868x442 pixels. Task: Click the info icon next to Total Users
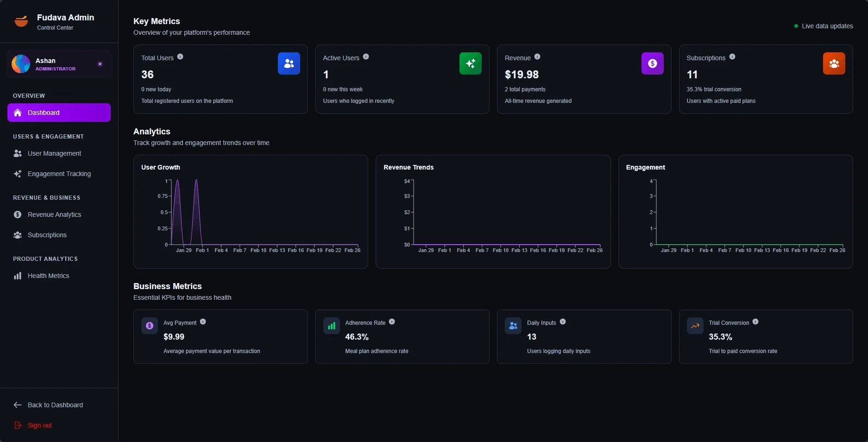[x=180, y=57]
